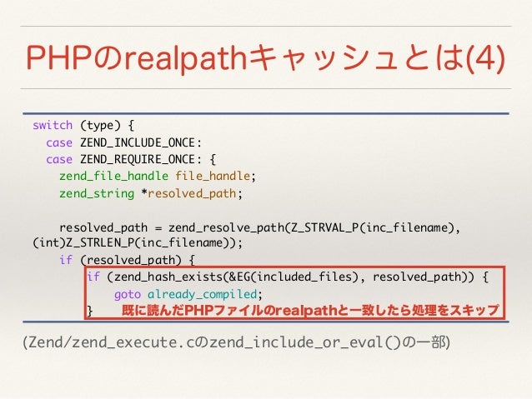The image size is (532, 399).
Task: Click the "case ZEND_INCLUDE_ONCE:" line
Action: click(x=124, y=142)
